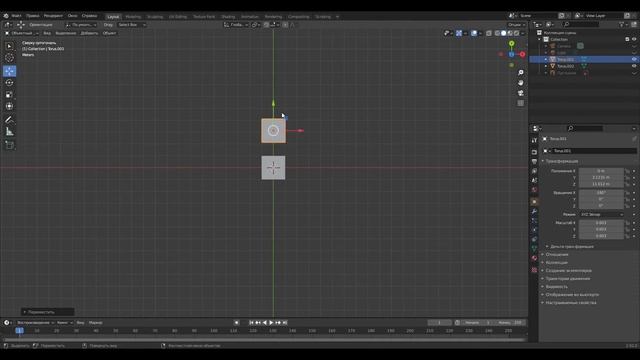Click the Location Y value field
Screen dimensions: 640x360
[x=601, y=178]
